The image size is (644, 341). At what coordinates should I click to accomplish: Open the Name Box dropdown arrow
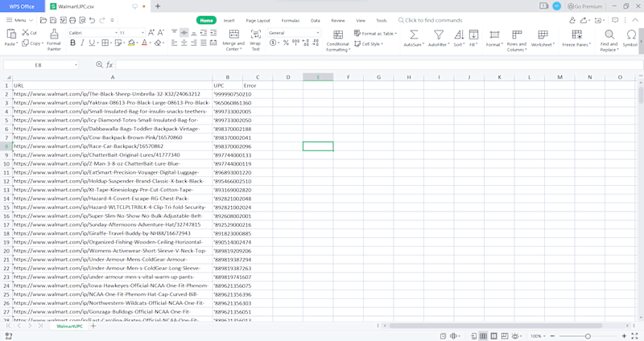point(76,65)
